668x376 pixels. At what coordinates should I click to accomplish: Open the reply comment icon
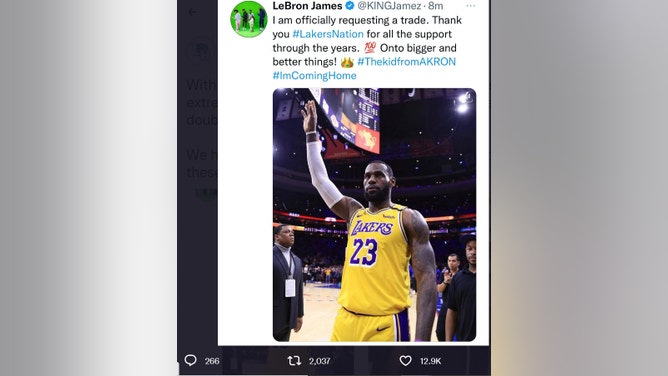(190, 361)
